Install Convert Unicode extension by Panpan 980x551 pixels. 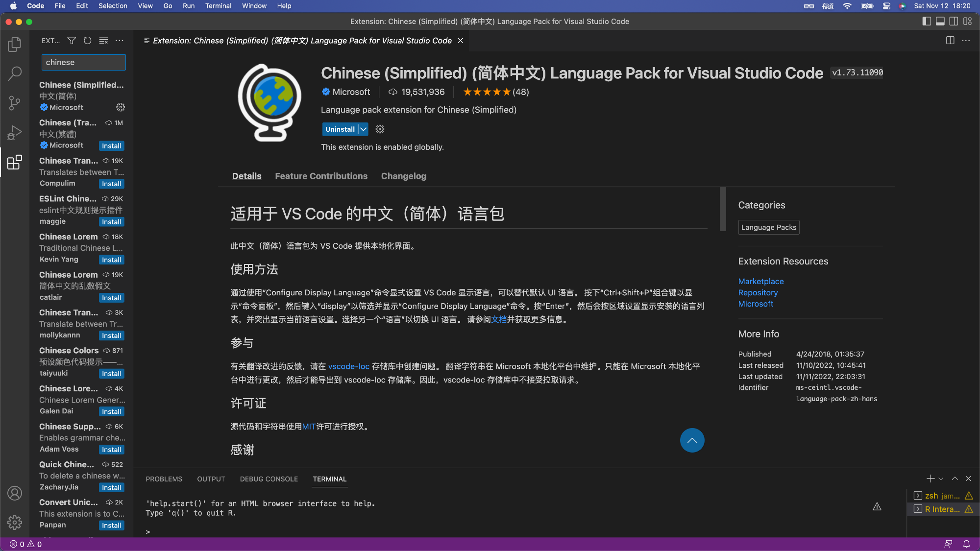tap(112, 526)
